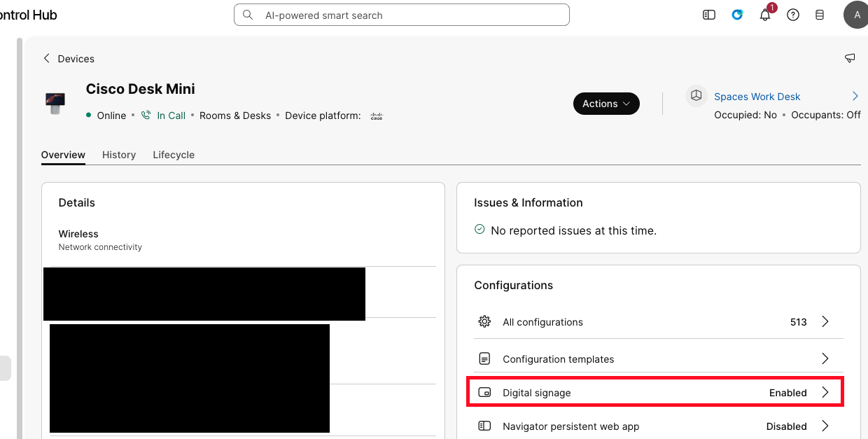This screenshot has width=868, height=439.
Task: Go back using the Devices chevron
Action: point(47,58)
